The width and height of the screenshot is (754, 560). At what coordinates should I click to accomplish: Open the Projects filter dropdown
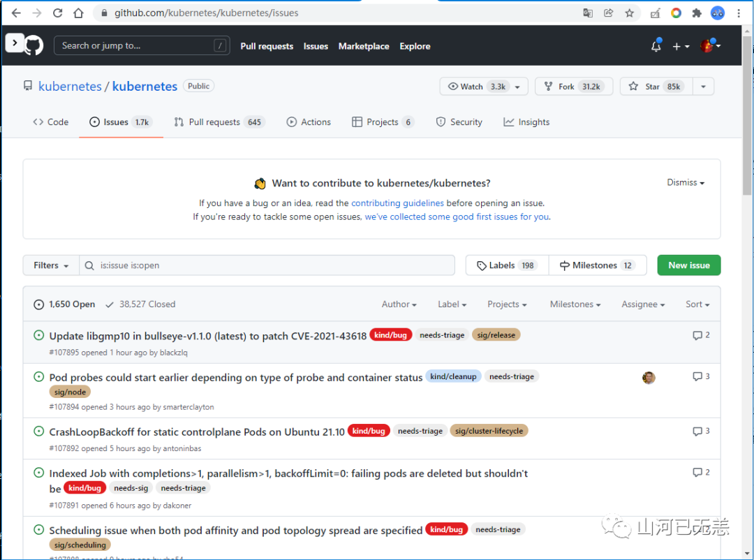pyautogui.click(x=507, y=304)
